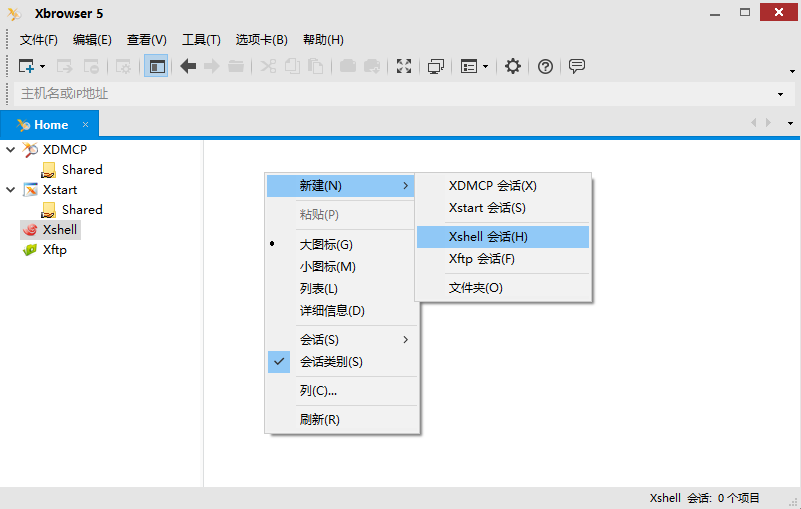Create new Xshell 会话(H)
Image resolution: width=801 pixels, height=509 pixels.
point(503,237)
